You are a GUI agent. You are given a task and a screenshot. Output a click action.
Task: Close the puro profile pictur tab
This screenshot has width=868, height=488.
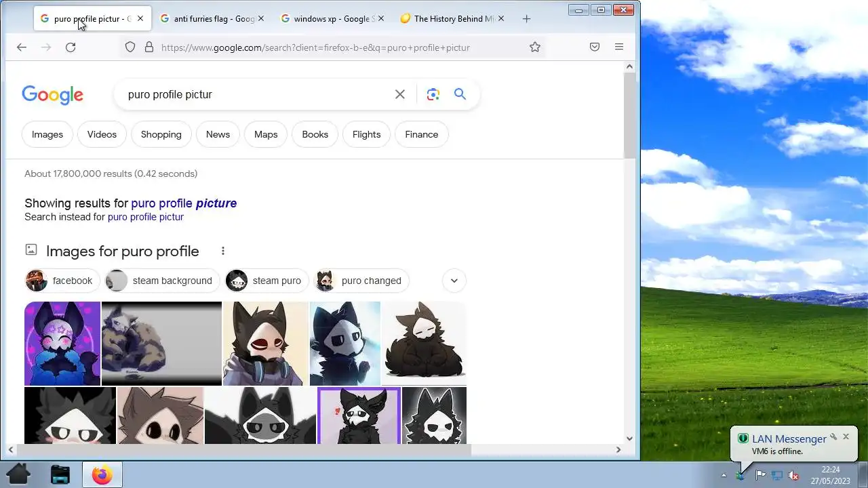pyautogui.click(x=140, y=19)
